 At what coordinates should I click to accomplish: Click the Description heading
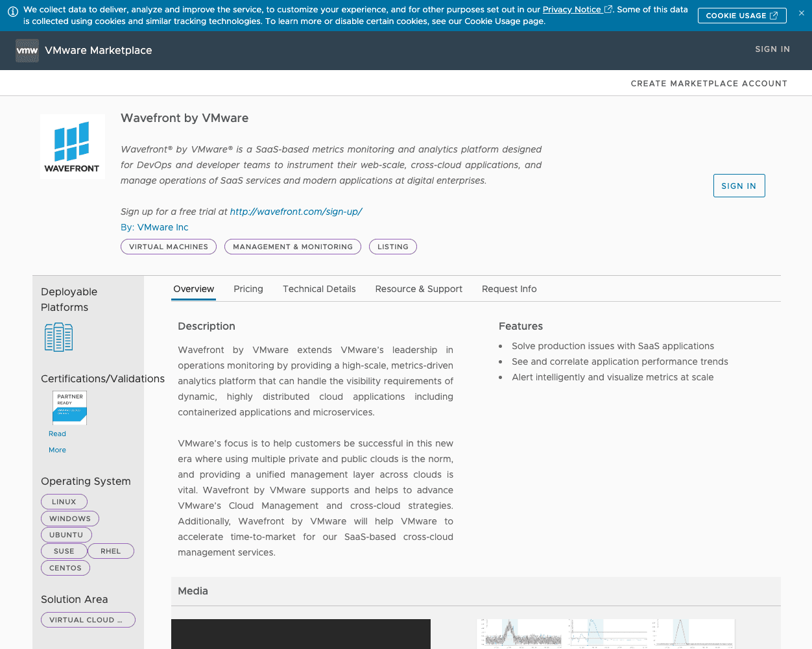point(207,326)
